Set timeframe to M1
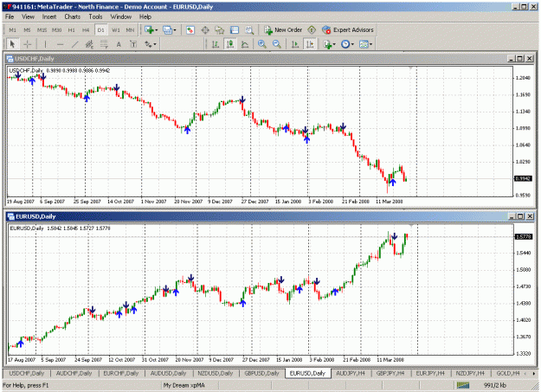 (12, 30)
